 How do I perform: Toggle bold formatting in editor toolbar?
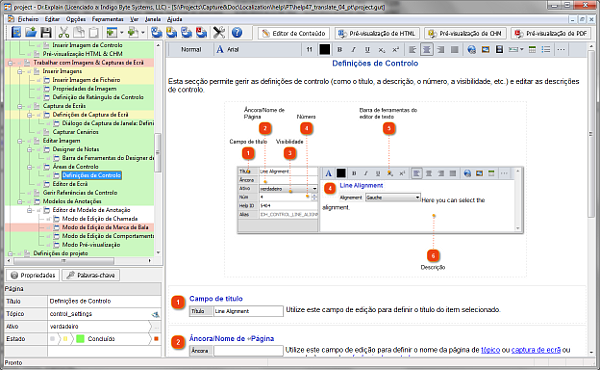[339, 49]
